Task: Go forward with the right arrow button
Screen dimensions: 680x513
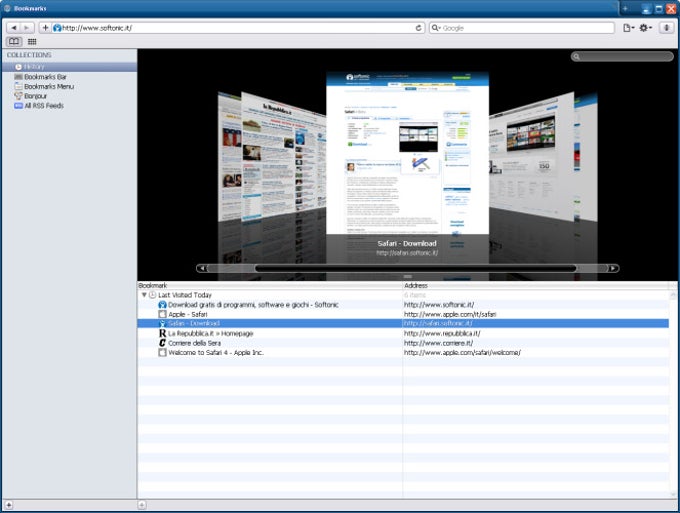Action: pos(26,28)
